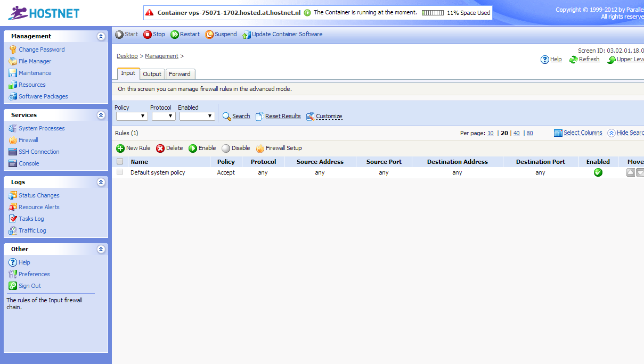Open SSH Connection in Services
This screenshot has height=364, width=644.
[x=39, y=152]
